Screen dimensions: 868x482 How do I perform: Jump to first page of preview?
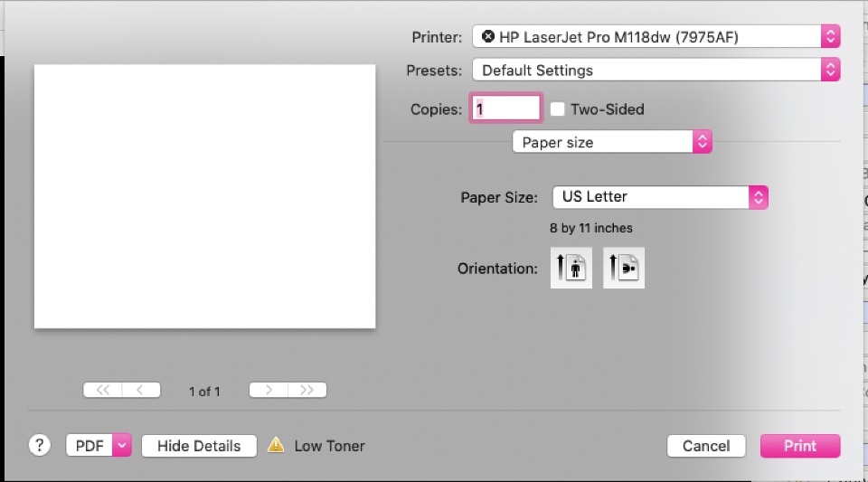[x=102, y=391]
